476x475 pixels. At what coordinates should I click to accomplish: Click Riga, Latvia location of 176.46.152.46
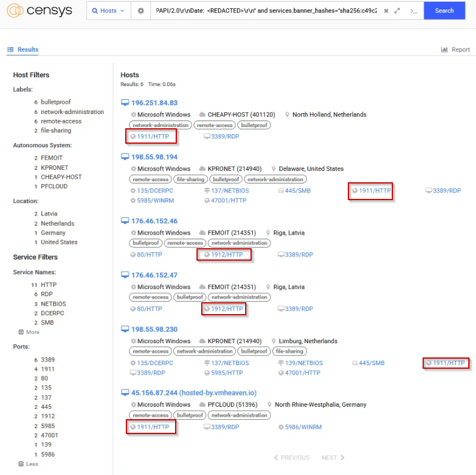point(288,233)
